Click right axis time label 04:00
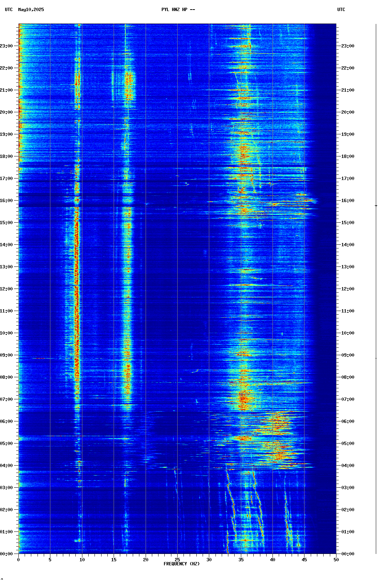Screen dimensions: 392x583 coord(348,466)
